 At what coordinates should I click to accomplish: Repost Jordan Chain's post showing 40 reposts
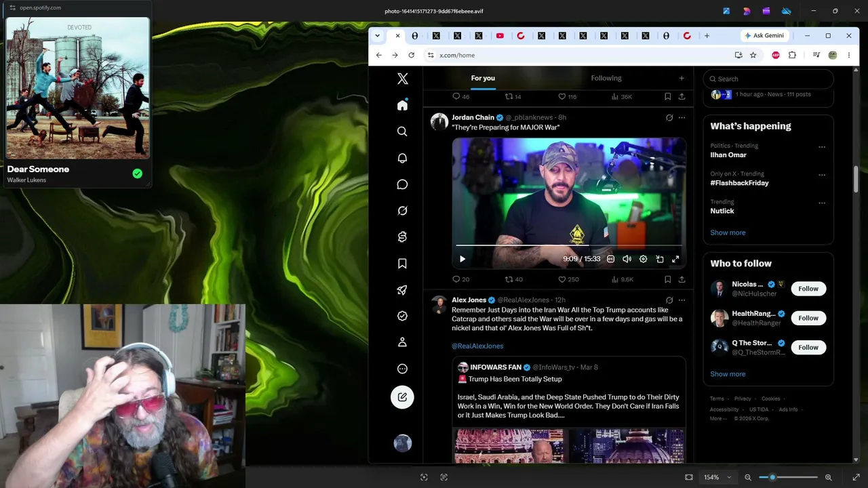point(514,279)
